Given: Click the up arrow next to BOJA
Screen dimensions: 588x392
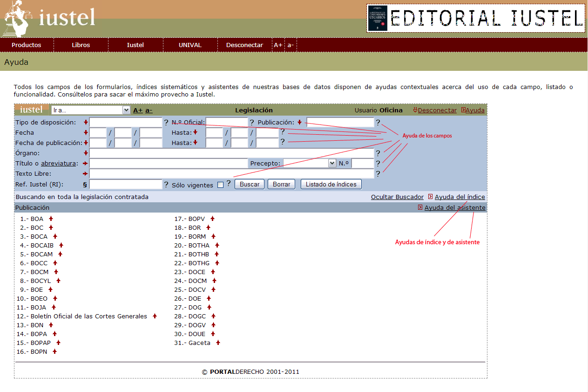Looking at the screenshot, I should point(54,307).
